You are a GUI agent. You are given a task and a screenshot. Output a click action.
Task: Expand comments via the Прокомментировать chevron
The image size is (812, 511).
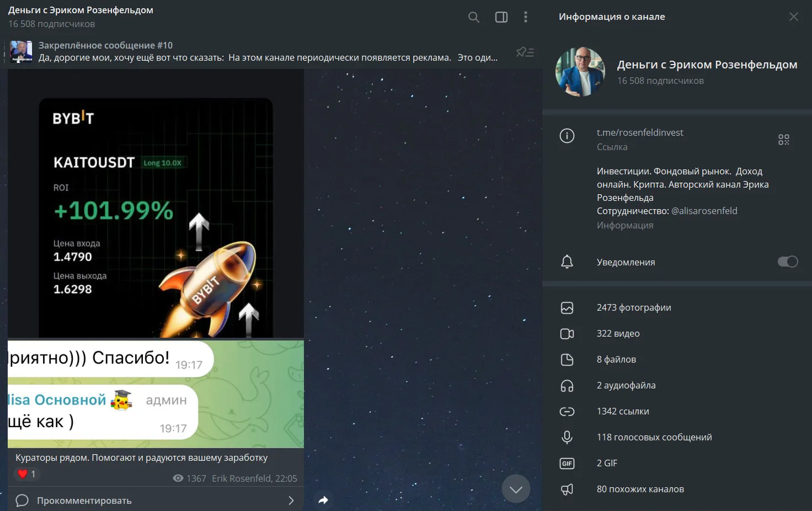pyautogui.click(x=291, y=501)
